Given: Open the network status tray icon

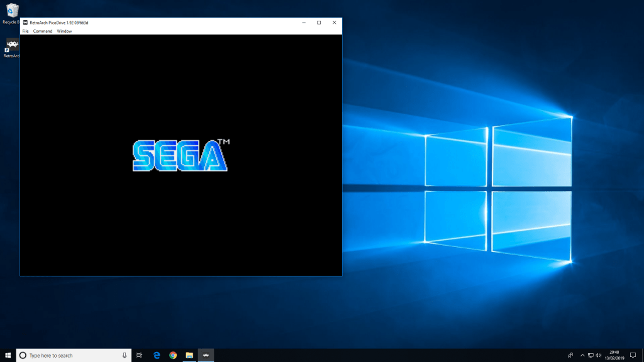Looking at the screenshot, I should pos(591,356).
